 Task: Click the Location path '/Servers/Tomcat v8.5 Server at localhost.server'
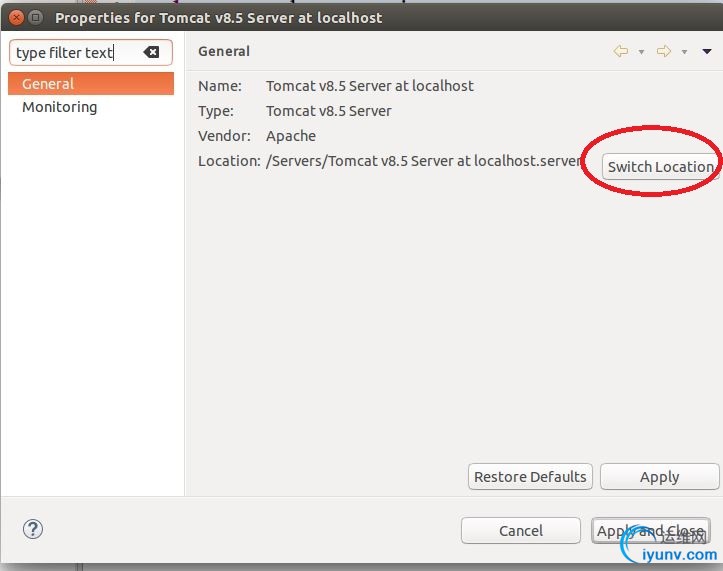pos(423,161)
